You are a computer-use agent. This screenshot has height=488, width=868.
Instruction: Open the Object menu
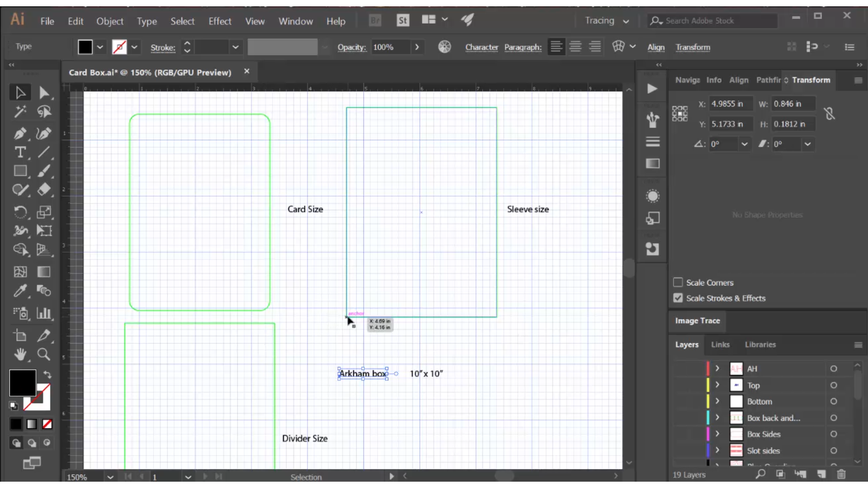[x=109, y=21]
